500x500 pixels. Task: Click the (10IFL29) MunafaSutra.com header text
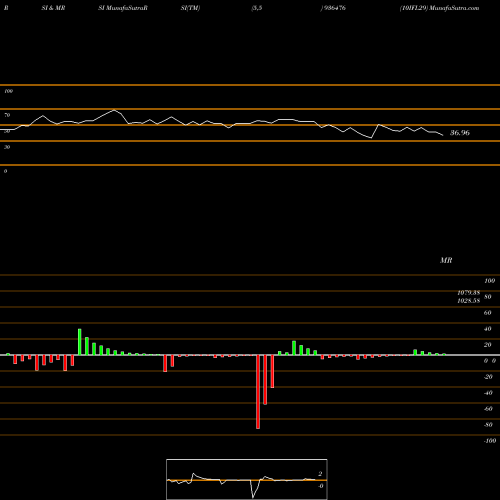439,8
